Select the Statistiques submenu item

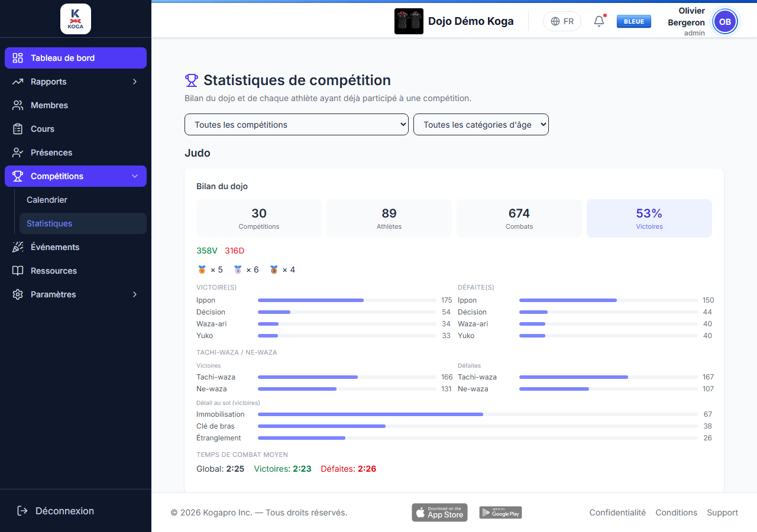tap(83, 223)
